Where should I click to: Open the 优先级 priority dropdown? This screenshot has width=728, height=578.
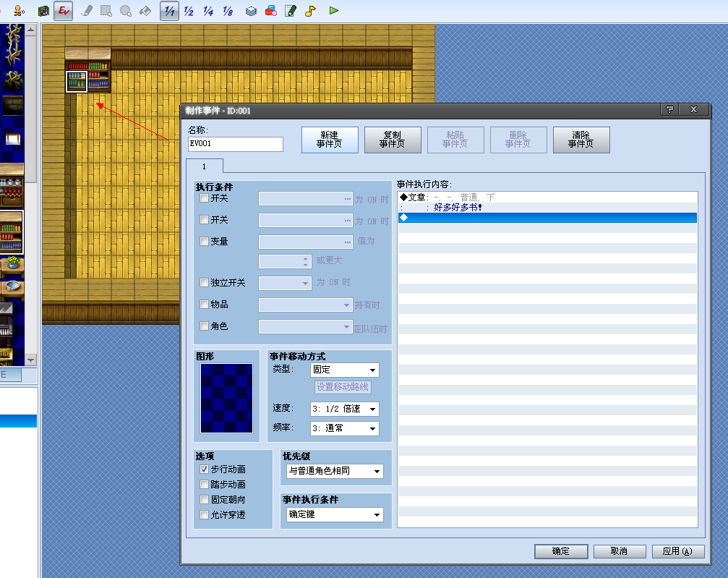[x=335, y=471]
